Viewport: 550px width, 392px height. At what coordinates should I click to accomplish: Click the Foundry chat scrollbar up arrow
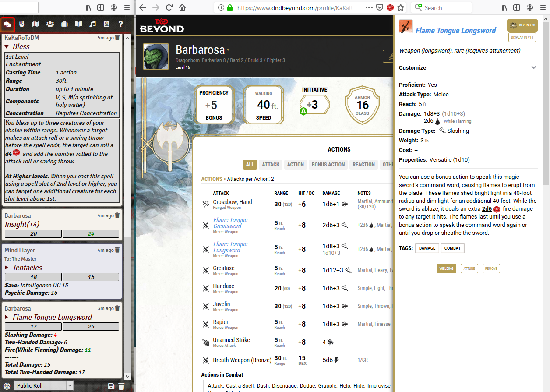[x=128, y=38]
